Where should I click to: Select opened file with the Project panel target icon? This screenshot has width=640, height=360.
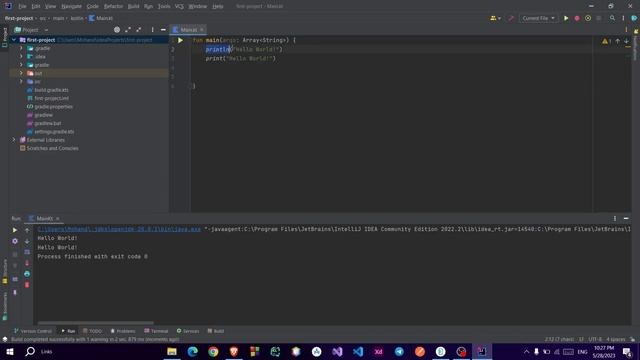[117, 30]
